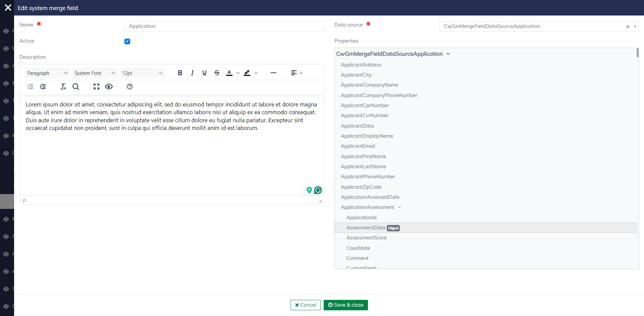Open the editor help icon
Image resolution: width=644 pixels, height=316 pixels.
pos(129,87)
